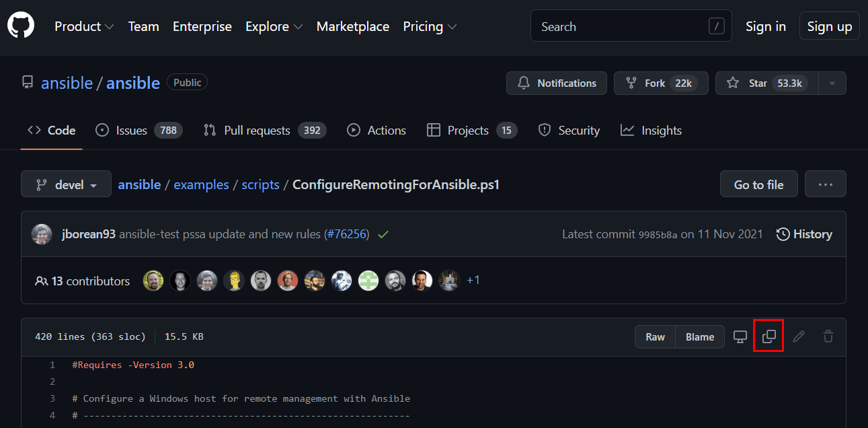Click into the Search input field

tap(622, 27)
